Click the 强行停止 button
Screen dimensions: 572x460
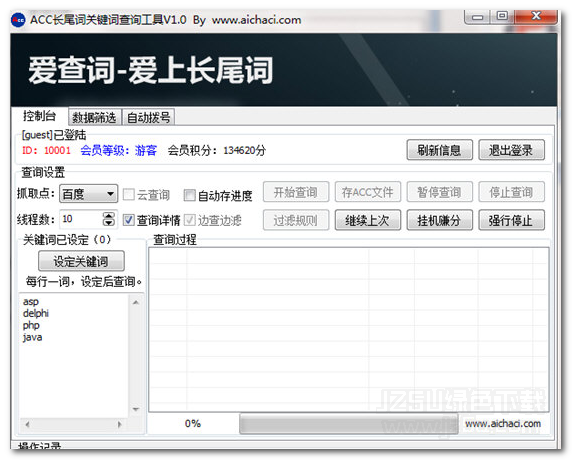coord(511,220)
